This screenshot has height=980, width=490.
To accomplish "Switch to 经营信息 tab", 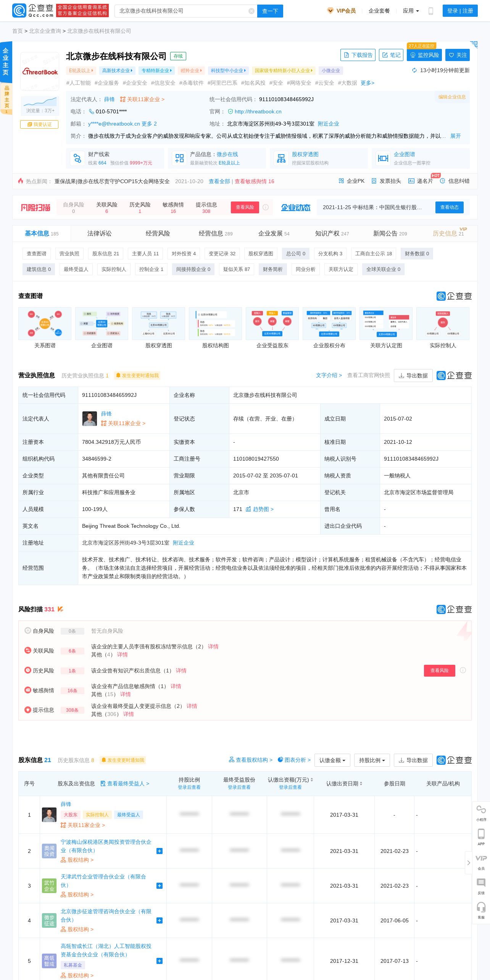I will click(x=216, y=233).
